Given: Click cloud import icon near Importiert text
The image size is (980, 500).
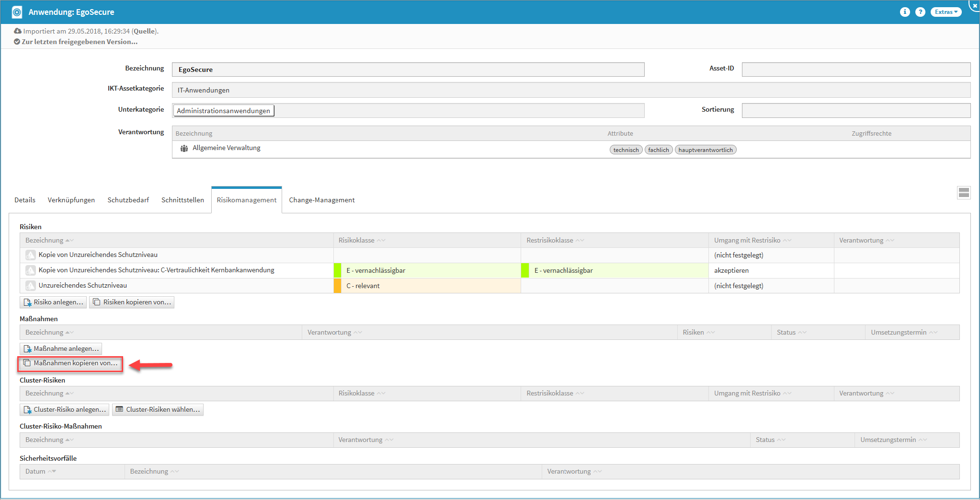Looking at the screenshot, I should [x=18, y=31].
